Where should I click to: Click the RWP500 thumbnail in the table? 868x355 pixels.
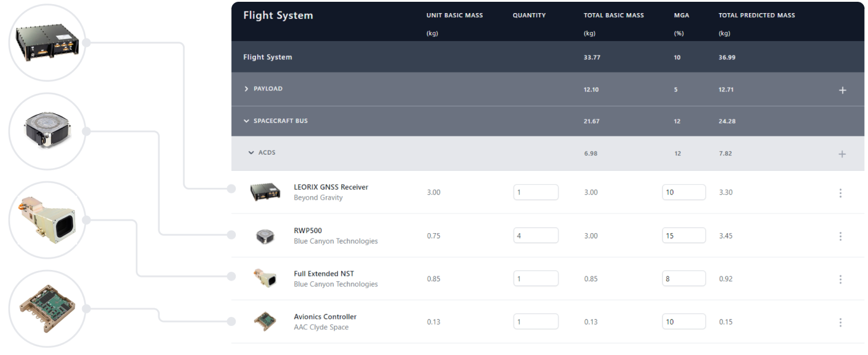tap(265, 235)
